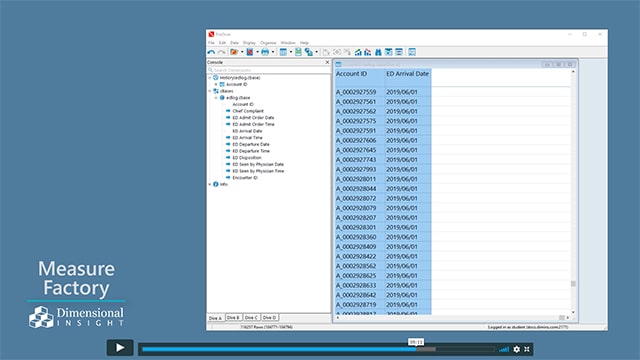640x360 pixels.
Task: Click the video player settings gear
Action: pos(517,349)
